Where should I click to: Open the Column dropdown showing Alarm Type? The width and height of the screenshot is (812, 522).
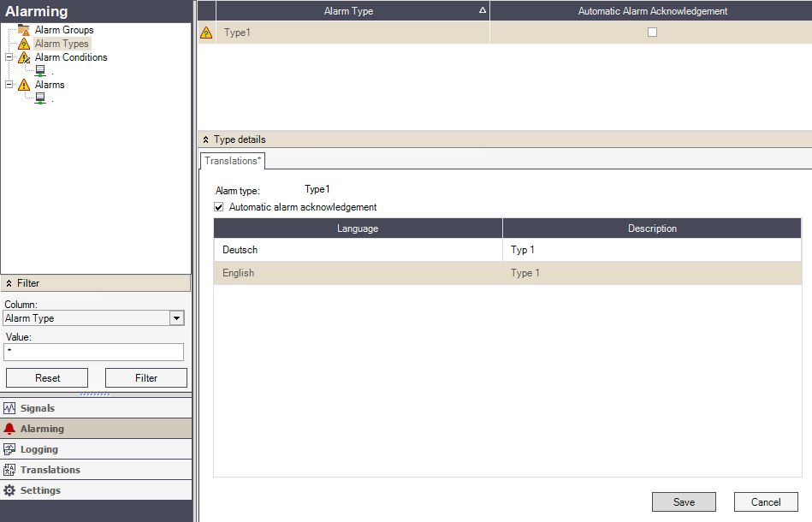pos(176,318)
